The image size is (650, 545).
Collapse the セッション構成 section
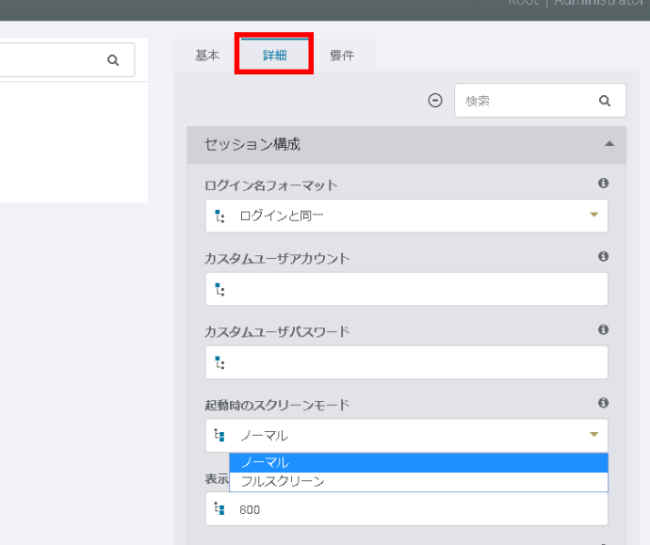tap(609, 144)
